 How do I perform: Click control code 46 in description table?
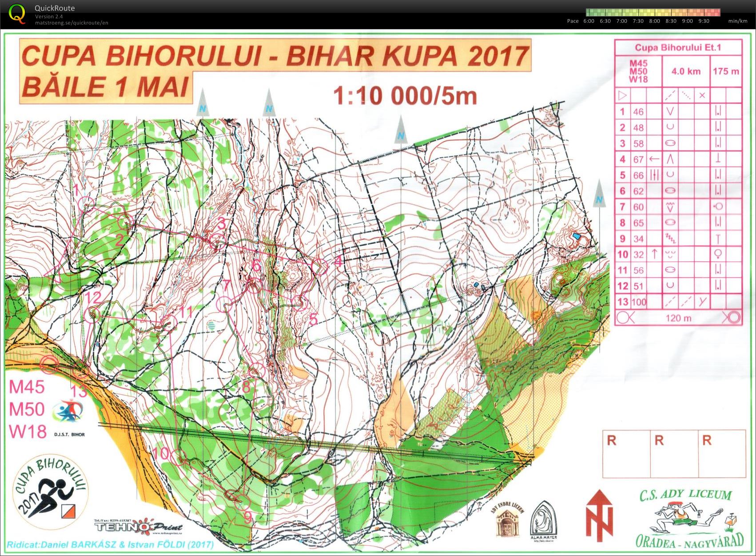click(x=638, y=112)
